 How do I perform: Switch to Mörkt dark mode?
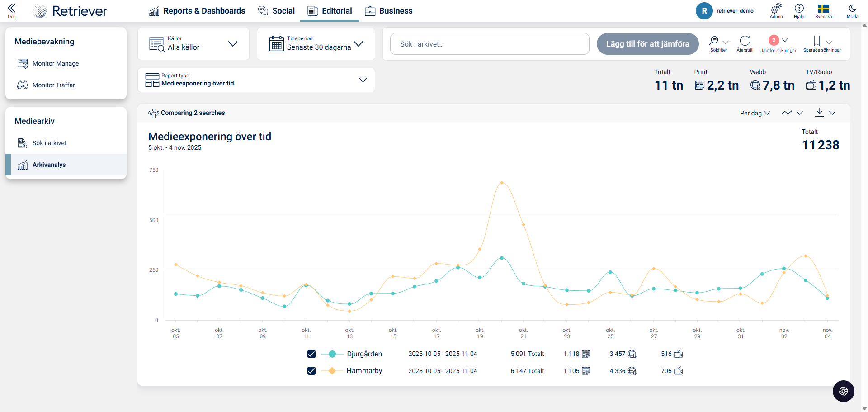tap(852, 8)
